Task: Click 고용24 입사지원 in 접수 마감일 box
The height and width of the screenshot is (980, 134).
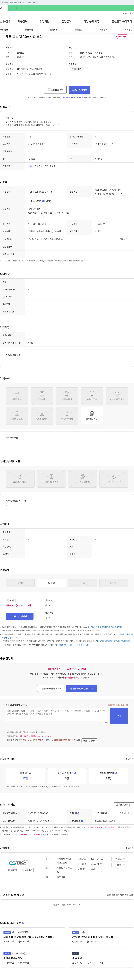Action: pyautogui.click(x=19, y=616)
